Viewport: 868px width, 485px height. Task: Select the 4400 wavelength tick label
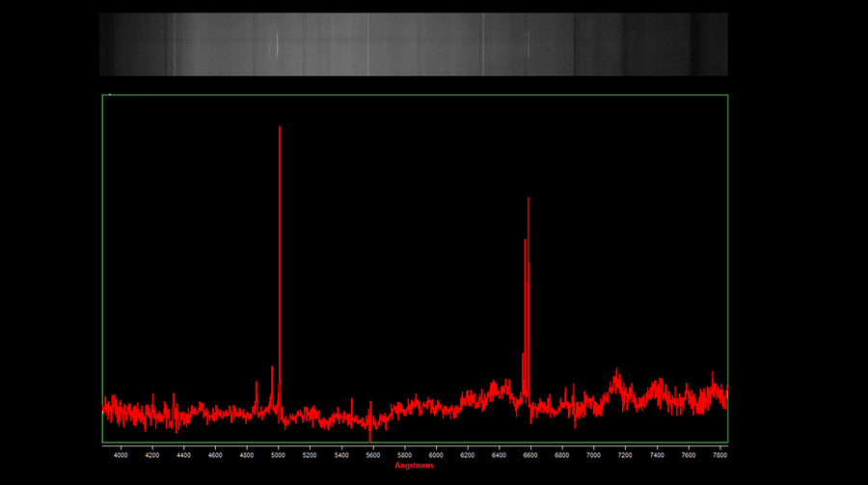[183, 454]
